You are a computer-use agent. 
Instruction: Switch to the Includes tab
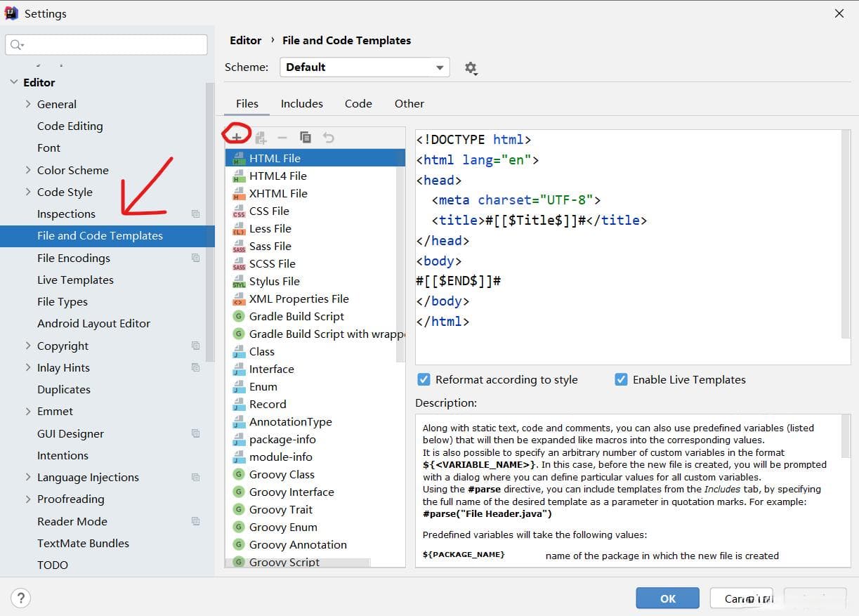coord(302,103)
